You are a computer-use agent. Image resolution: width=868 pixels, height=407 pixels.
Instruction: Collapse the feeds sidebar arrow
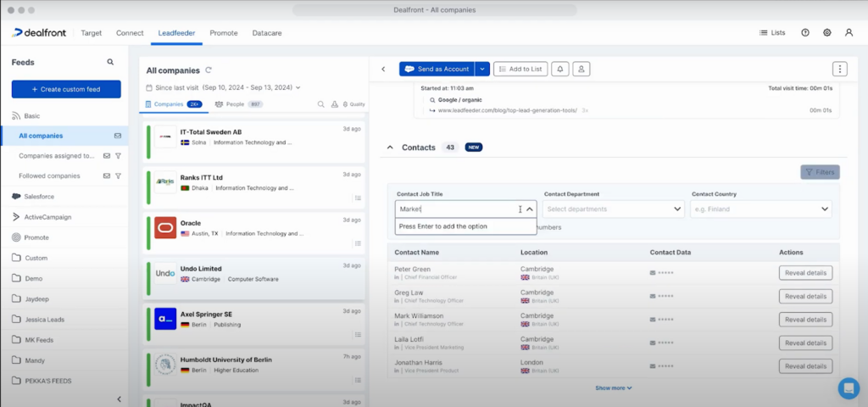point(119,399)
